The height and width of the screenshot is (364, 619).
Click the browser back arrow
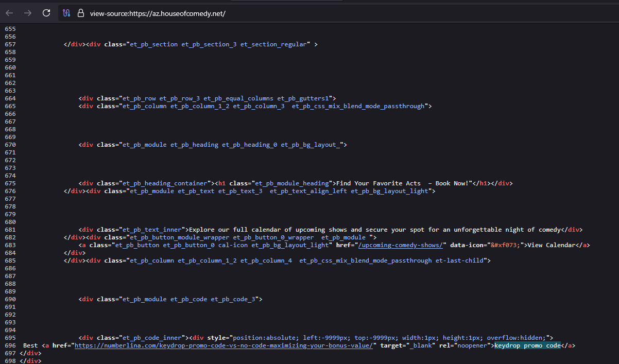click(9, 13)
